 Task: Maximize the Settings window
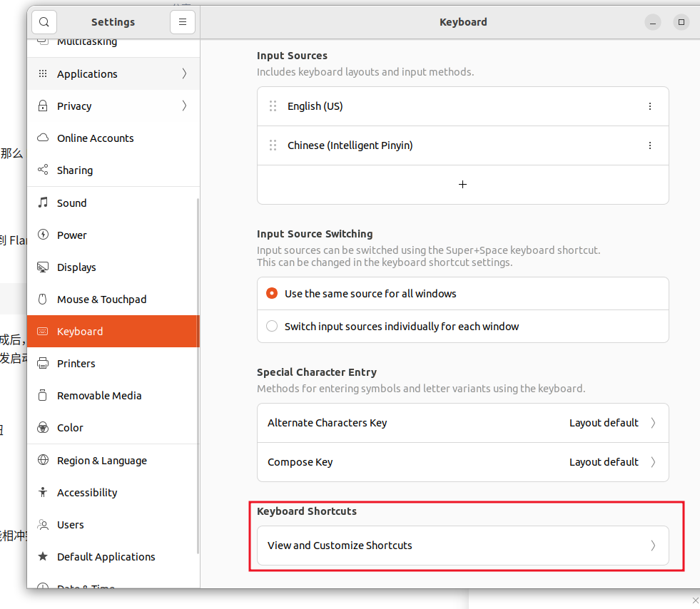tap(681, 22)
